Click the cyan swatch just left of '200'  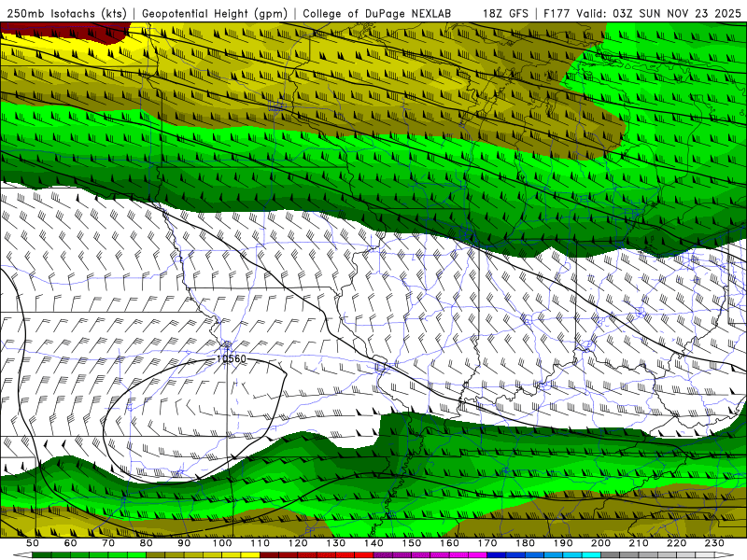click(x=591, y=555)
